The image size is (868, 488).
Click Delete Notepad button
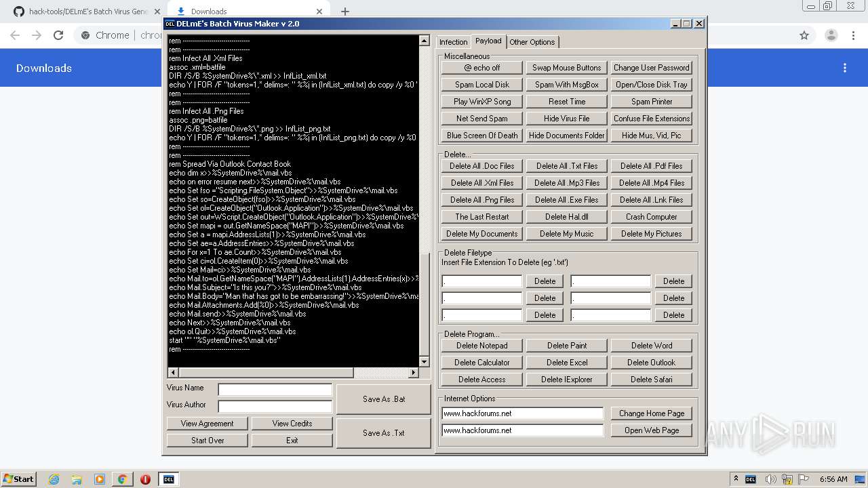click(482, 346)
